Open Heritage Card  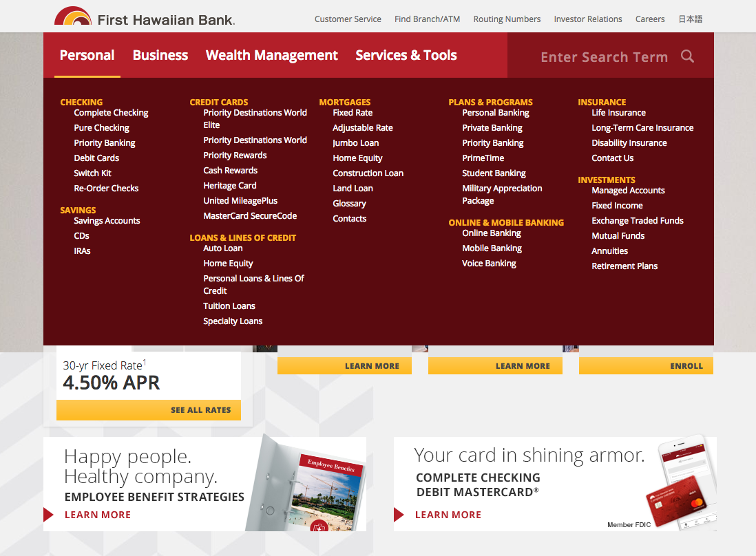pyautogui.click(x=229, y=186)
